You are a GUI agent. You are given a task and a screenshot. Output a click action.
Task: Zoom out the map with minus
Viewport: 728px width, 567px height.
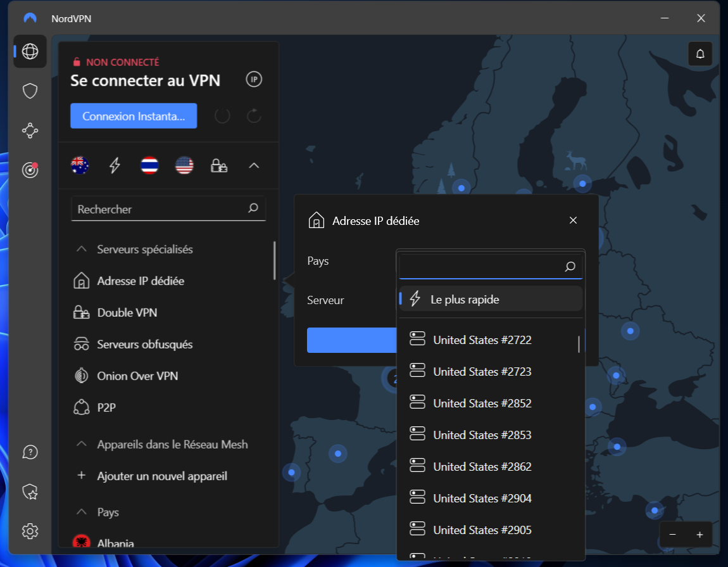[672, 535]
